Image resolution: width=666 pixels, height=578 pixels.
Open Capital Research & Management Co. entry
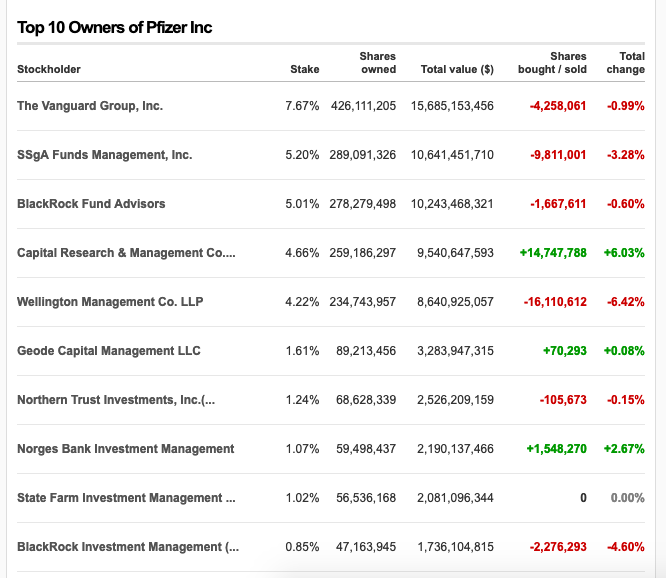[x=126, y=253]
